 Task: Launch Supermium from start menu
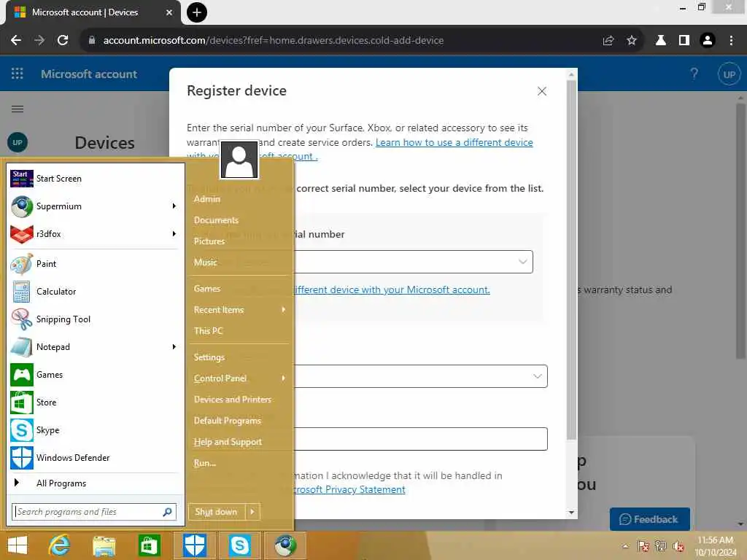click(94, 206)
